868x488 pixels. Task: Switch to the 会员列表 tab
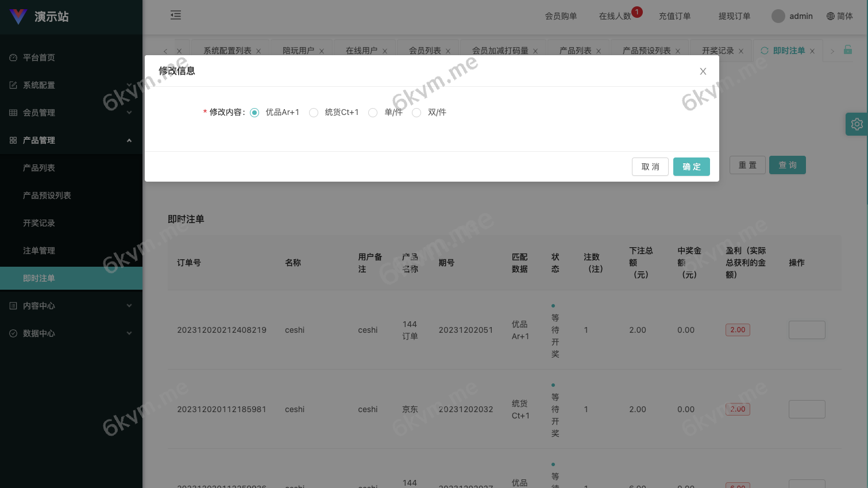pos(423,51)
